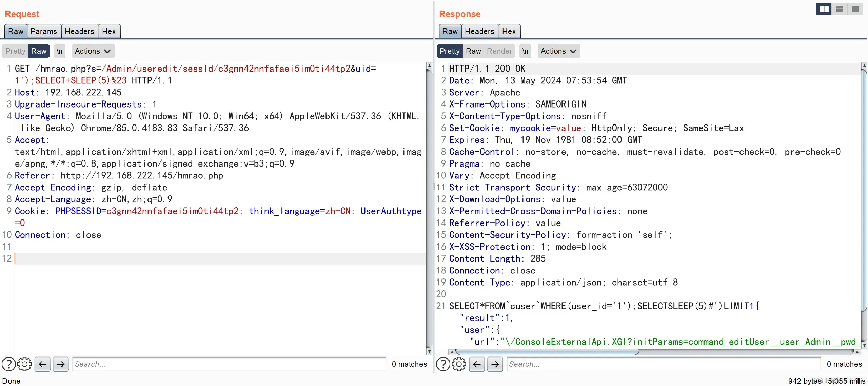The image size is (868, 386).
Task: Go to next match in Request search
Action: click(x=61, y=364)
